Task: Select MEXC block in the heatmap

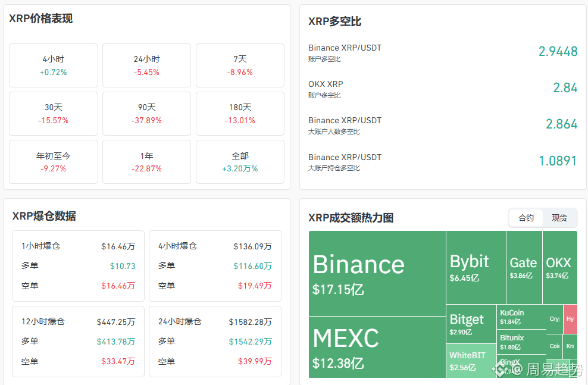Action: [377, 347]
